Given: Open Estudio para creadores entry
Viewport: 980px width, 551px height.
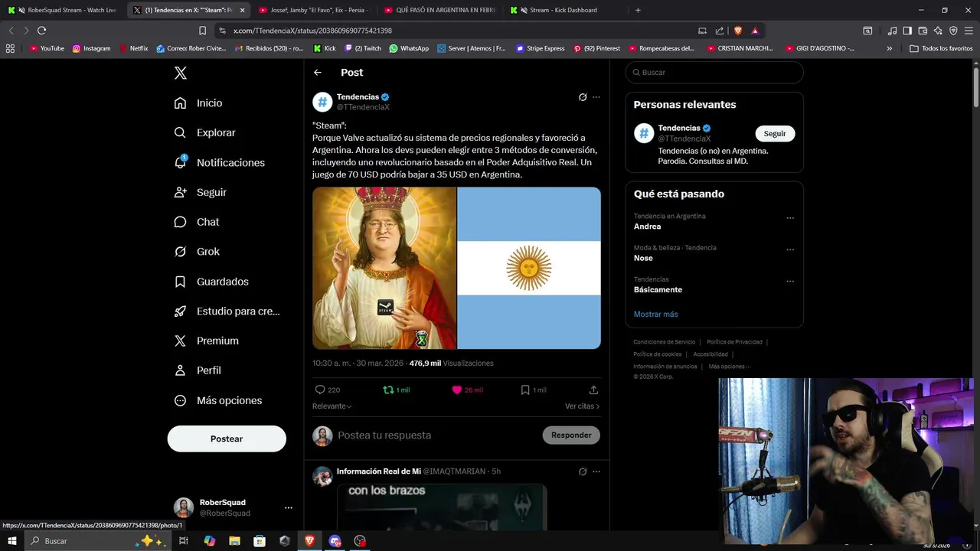Looking at the screenshot, I should coord(227,311).
